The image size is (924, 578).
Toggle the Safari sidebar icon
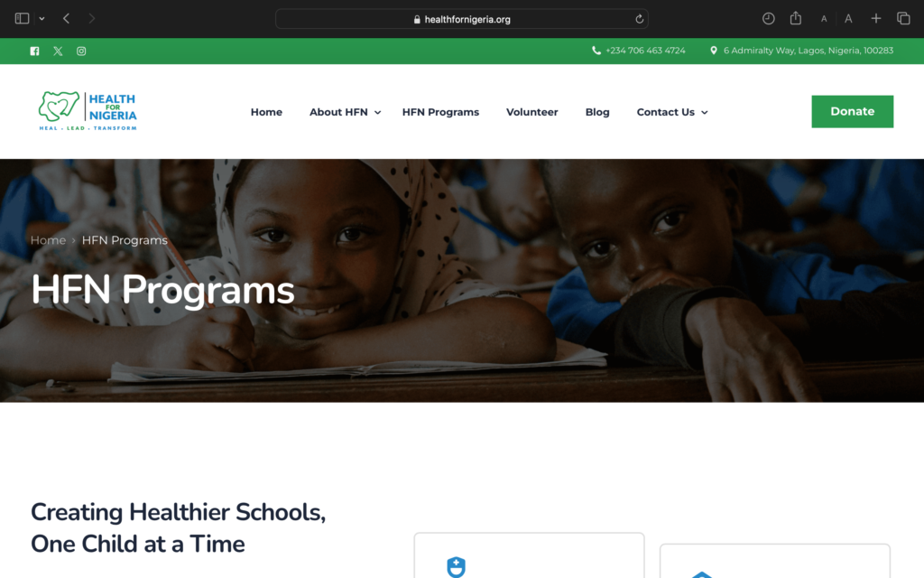pyautogui.click(x=22, y=18)
